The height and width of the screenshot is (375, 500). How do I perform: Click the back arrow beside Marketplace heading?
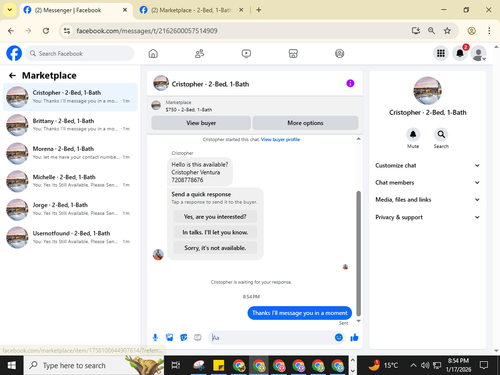[x=12, y=76]
